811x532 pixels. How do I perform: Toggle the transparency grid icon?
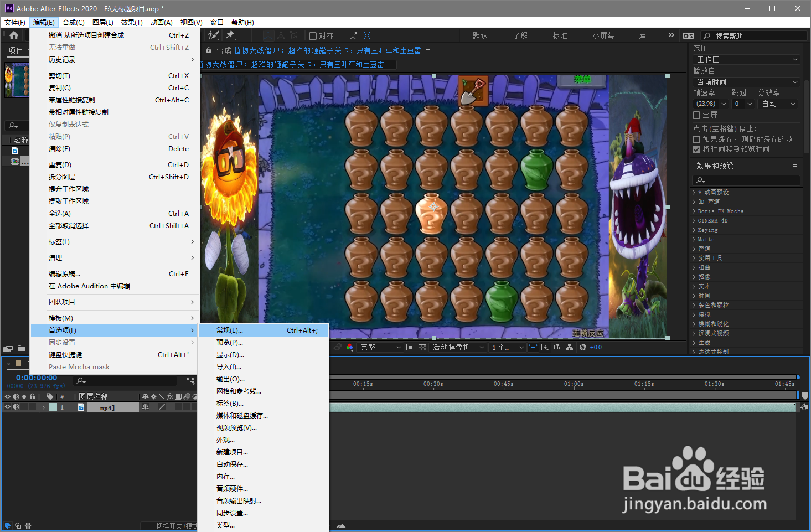422,347
